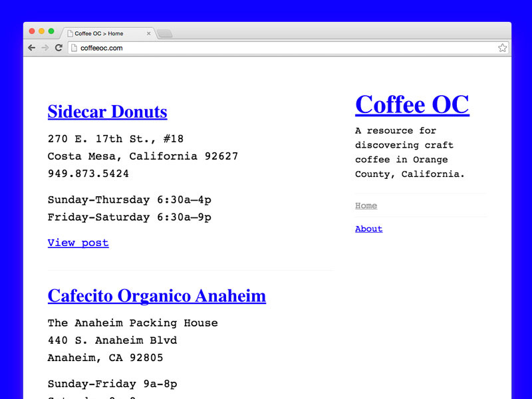
Task: Open the Coffee OC site title link
Action: (x=412, y=104)
